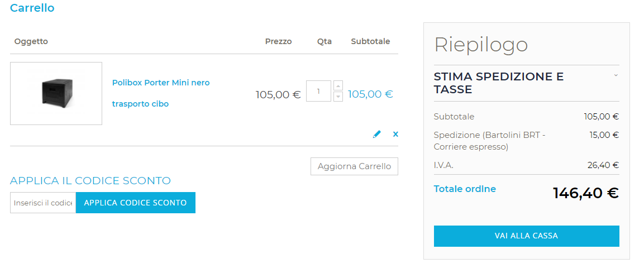Proceed to checkout via Vai alla Cassa
Screen dimensions: 644x273
(x=526, y=236)
